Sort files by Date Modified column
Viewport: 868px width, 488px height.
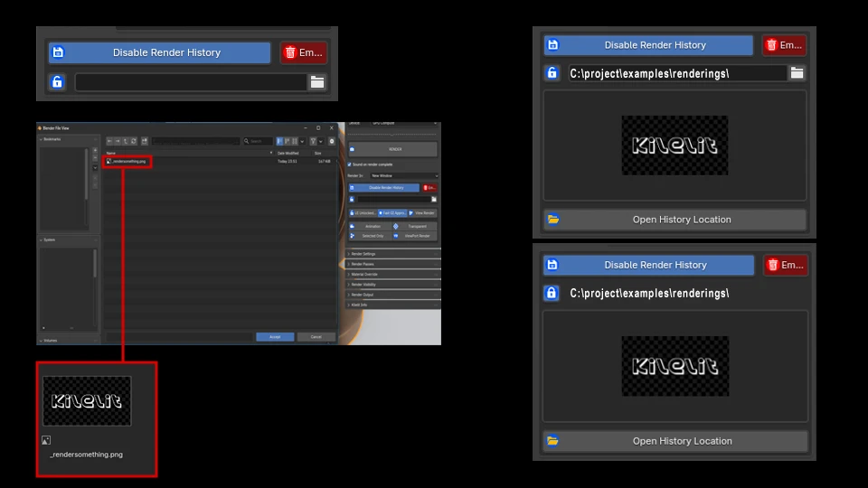288,153
